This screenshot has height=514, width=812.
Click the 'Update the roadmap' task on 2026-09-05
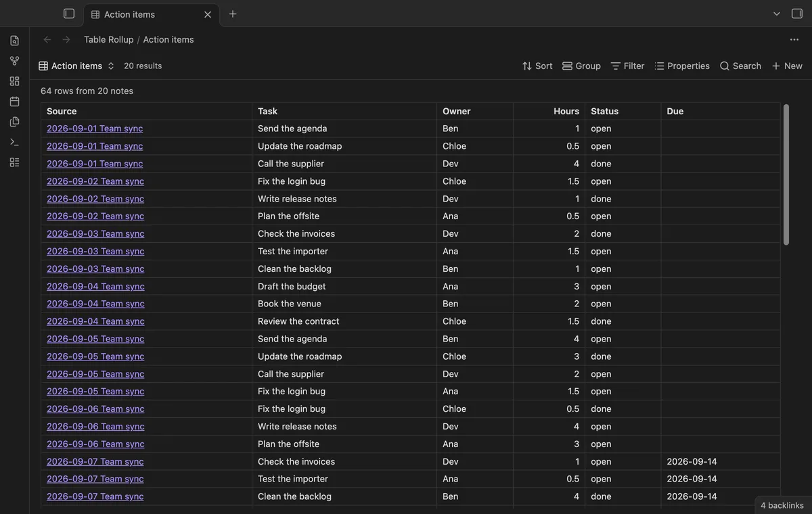[300, 356]
